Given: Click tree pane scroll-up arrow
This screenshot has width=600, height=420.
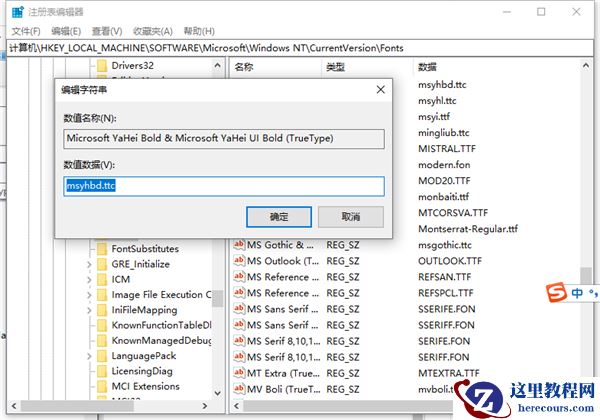Looking at the screenshot, I should pos(217,65).
